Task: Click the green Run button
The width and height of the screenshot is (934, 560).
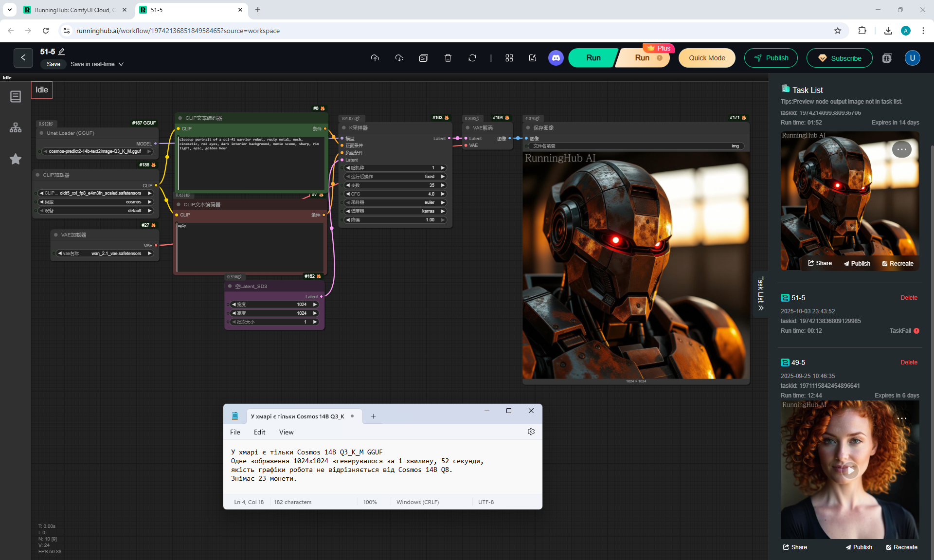Action: point(593,58)
